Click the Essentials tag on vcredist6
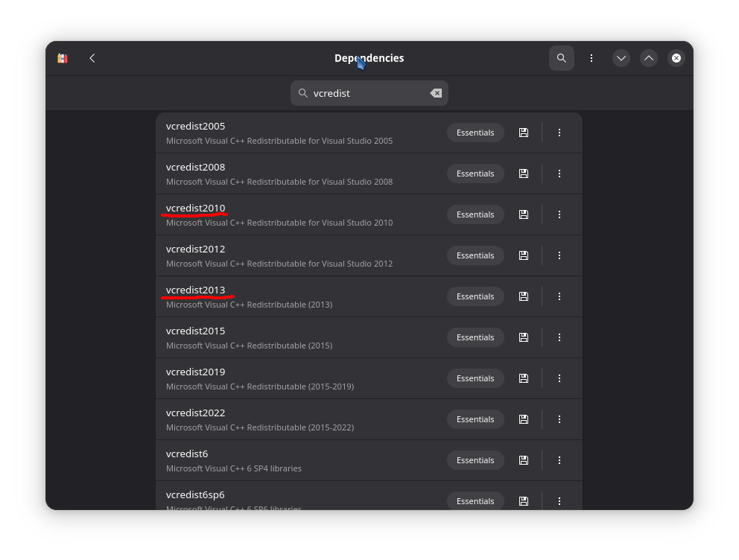Image resolution: width=739 pixels, height=560 pixels. click(475, 461)
